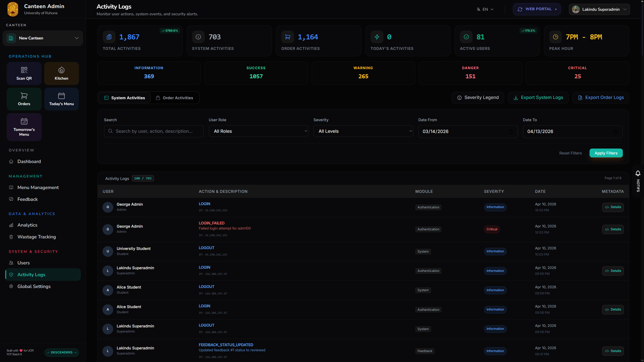
Task: Open the Kitchen tile
Action: click(61, 73)
